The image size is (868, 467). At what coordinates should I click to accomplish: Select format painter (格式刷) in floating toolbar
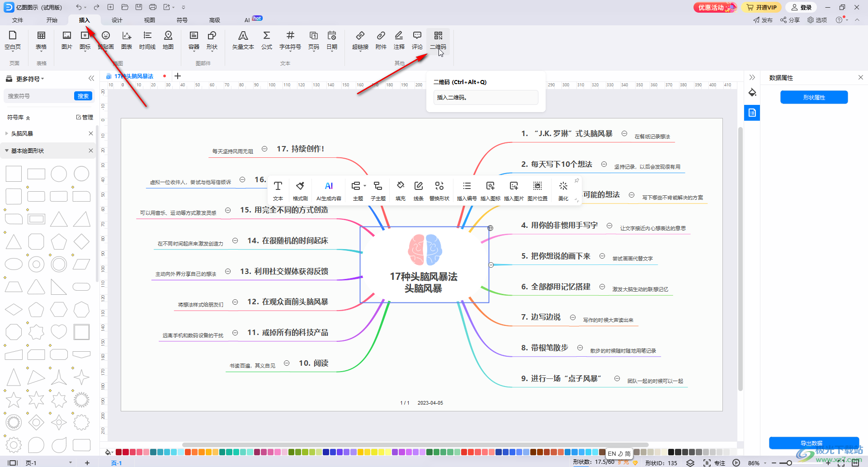point(300,191)
